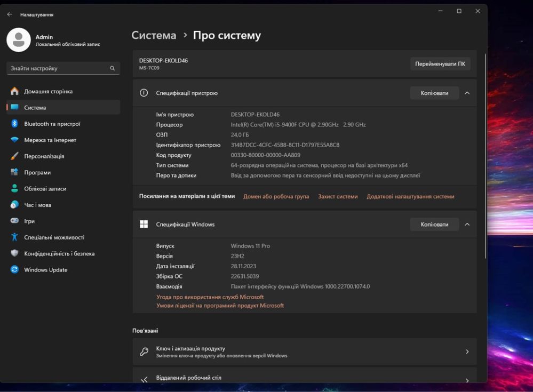Select install date 28.11.2023
The height and width of the screenshot is (392, 533).
243,266
